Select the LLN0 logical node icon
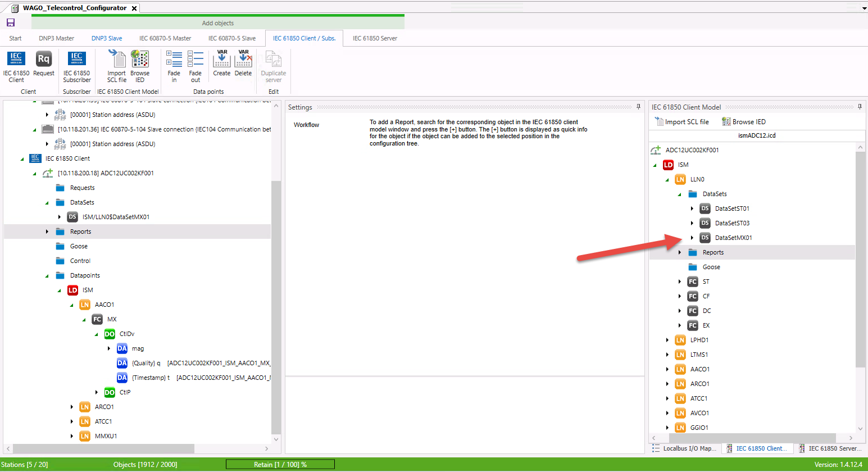Screen dimensions: 868x472 tap(680, 179)
